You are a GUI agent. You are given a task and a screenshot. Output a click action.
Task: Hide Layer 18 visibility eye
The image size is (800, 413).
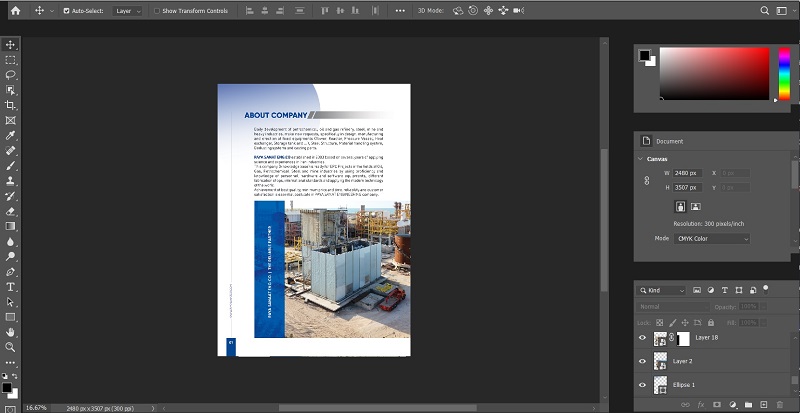pyautogui.click(x=642, y=337)
